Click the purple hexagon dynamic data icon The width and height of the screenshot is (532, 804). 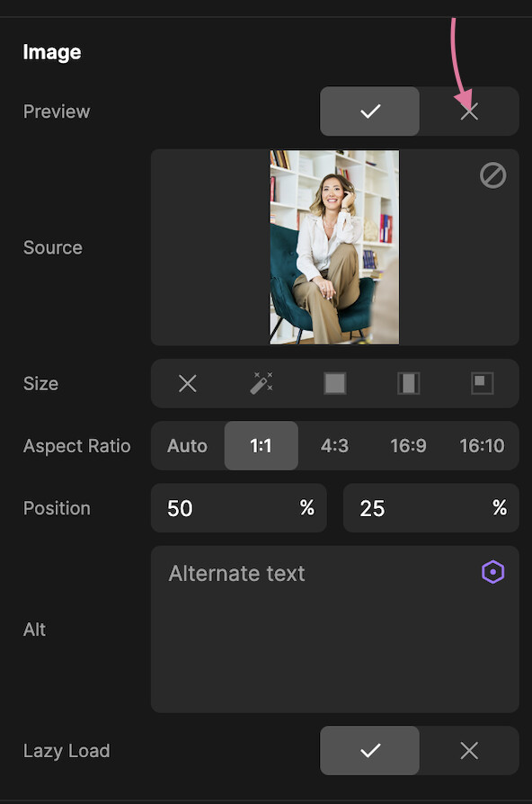pyautogui.click(x=493, y=572)
